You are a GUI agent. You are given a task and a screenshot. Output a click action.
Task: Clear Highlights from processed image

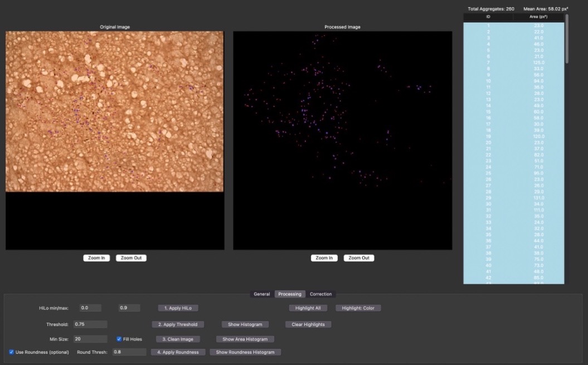pos(308,324)
